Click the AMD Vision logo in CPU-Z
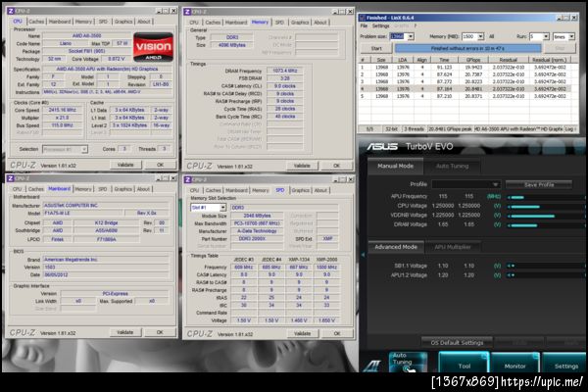 [x=154, y=47]
